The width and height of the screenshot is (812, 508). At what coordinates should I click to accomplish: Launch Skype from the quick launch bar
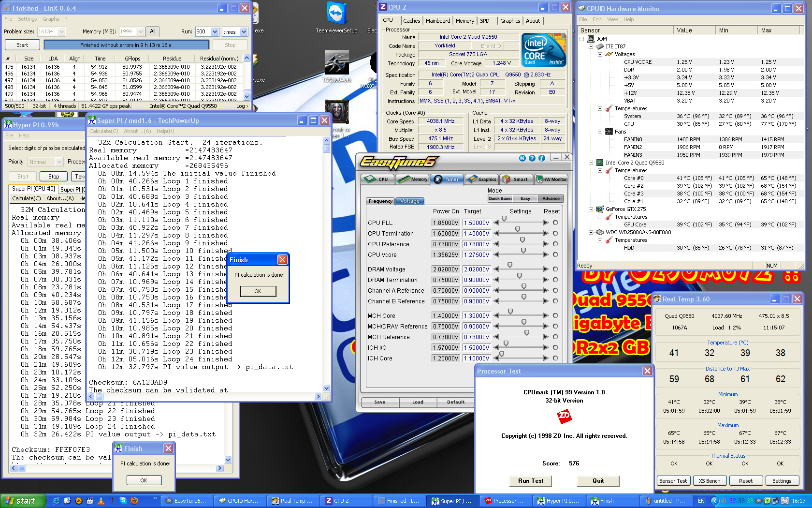[123, 501]
